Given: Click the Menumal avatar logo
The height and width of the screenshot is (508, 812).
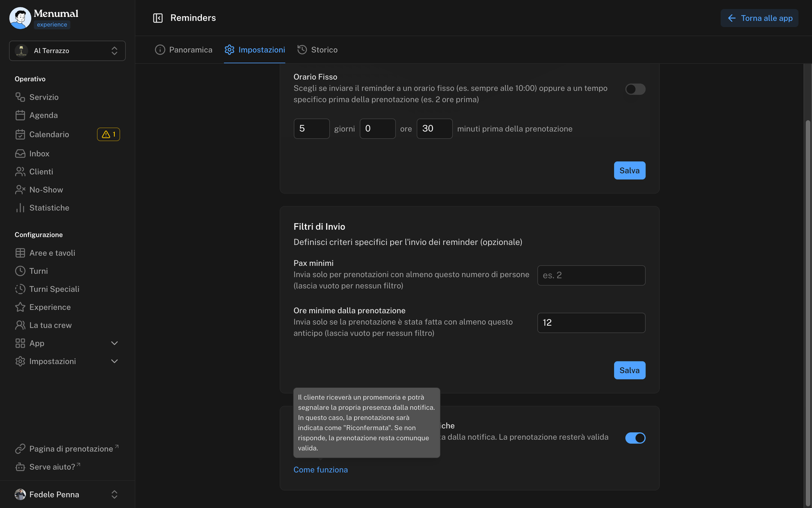Looking at the screenshot, I should (20, 18).
